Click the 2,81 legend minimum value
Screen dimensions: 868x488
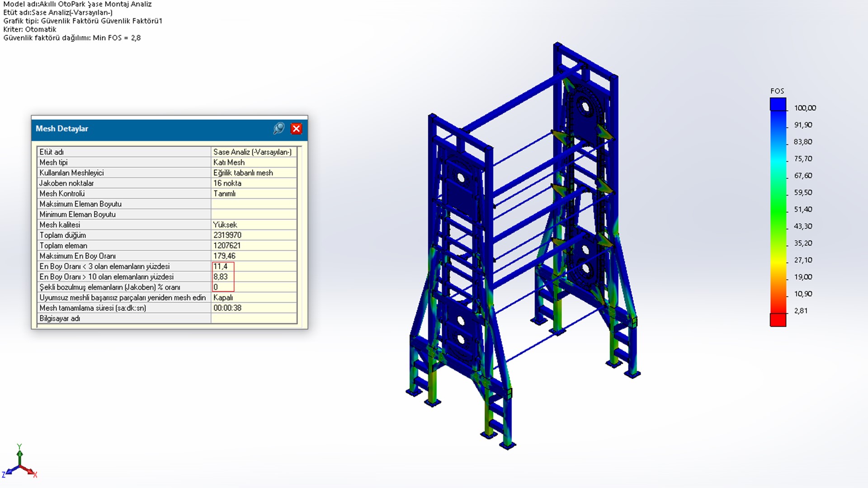[801, 311]
